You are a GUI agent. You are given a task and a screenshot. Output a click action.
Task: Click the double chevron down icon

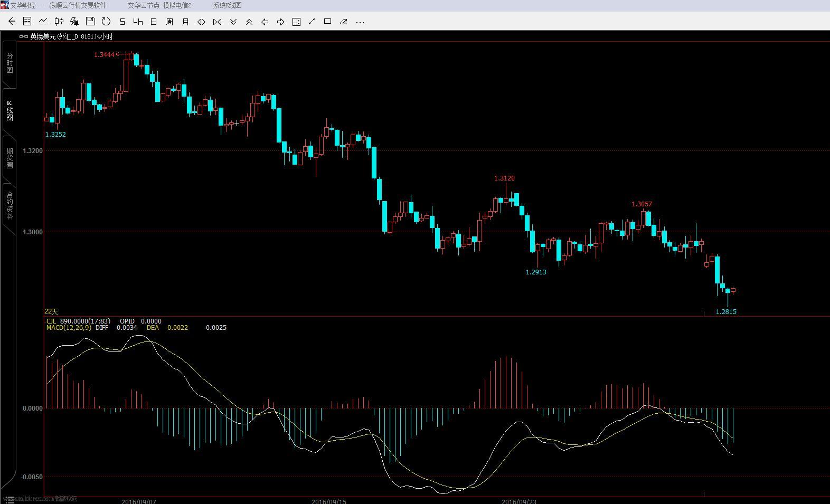point(233,22)
